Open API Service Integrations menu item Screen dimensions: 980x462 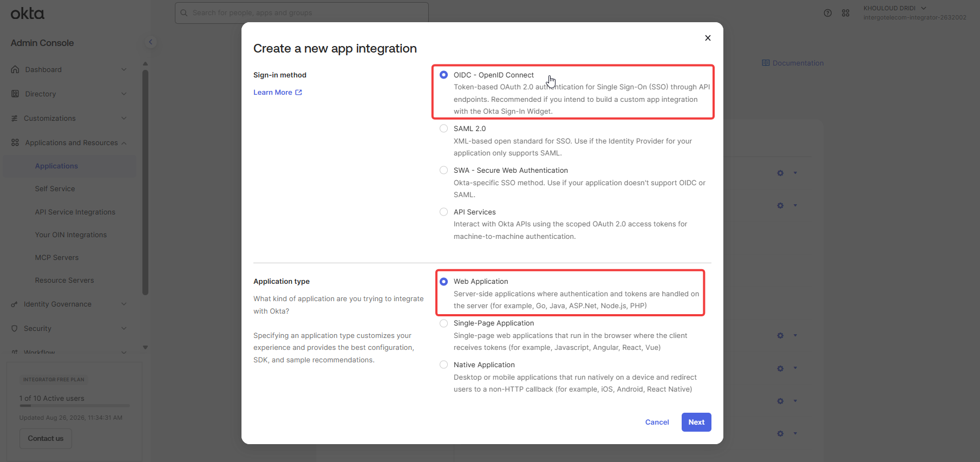coord(75,212)
